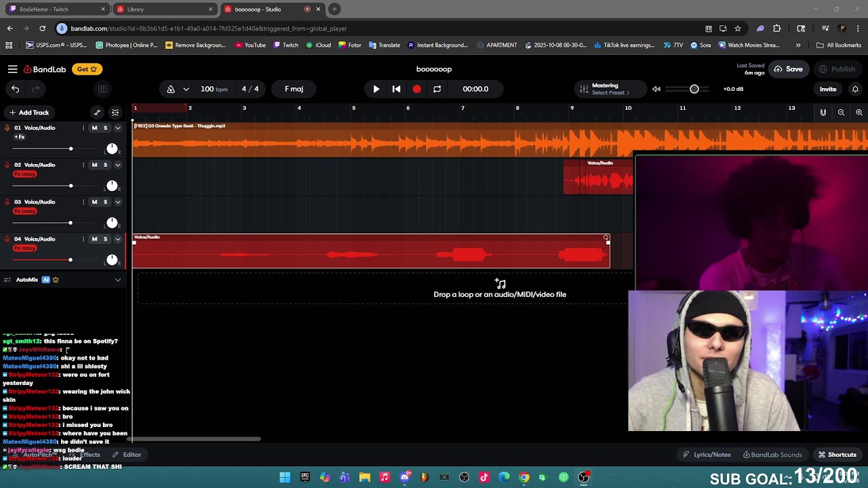Image resolution: width=868 pixels, height=488 pixels.
Task: Reload the browser page
Action: pyautogui.click(x=42, y=28)
